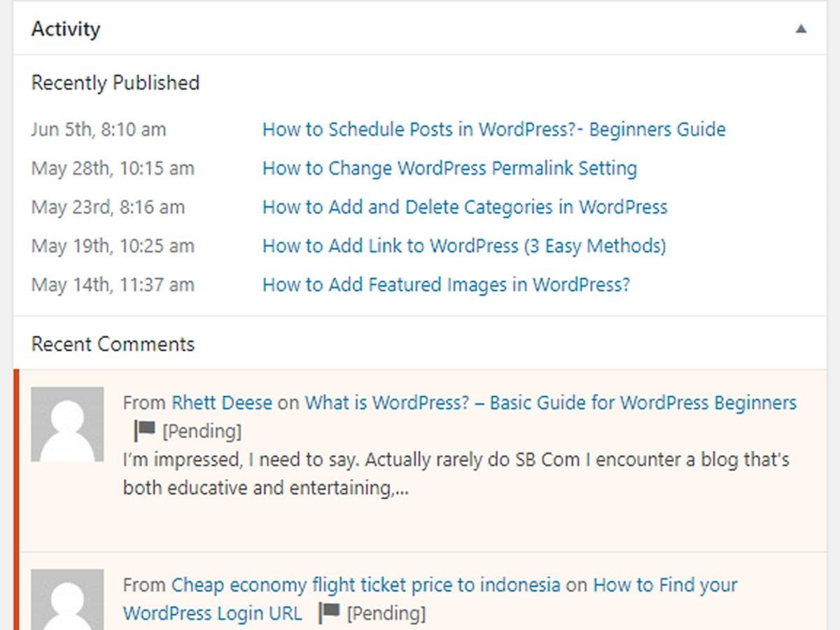
Task: Click the '[Pending]' label on Rhett Deese's comment
Action: (x=202, y=431)
